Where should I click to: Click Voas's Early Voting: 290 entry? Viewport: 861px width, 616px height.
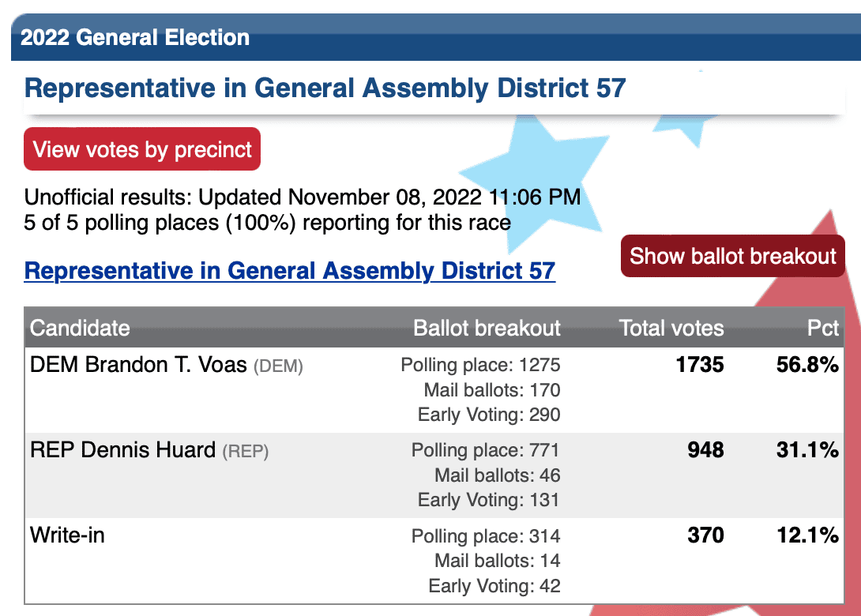pyautogui.click(x=489, y=415)
